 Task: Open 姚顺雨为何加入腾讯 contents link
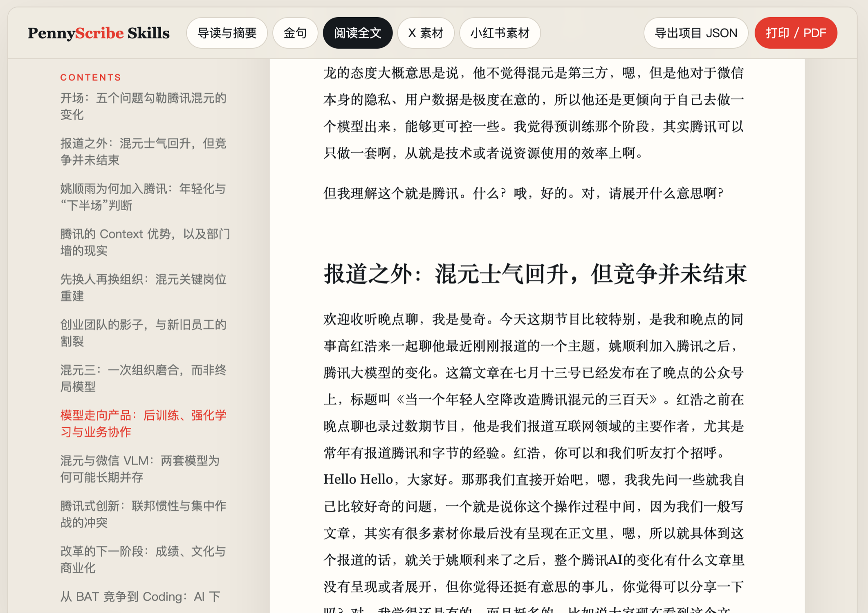click(x=143, y=197)
